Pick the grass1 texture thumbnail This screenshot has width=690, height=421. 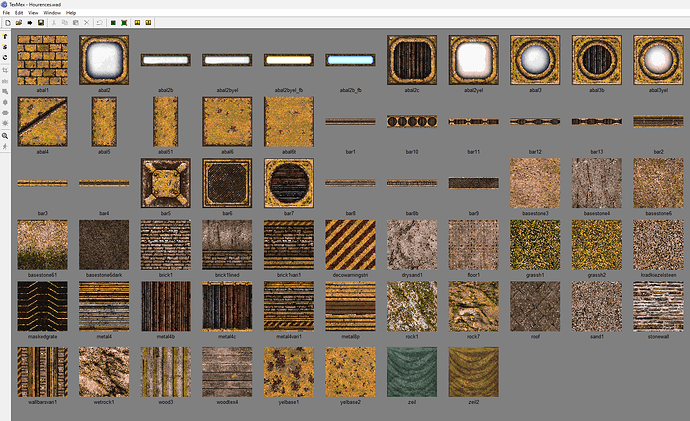pyautogui.click(x=534, y=244)
